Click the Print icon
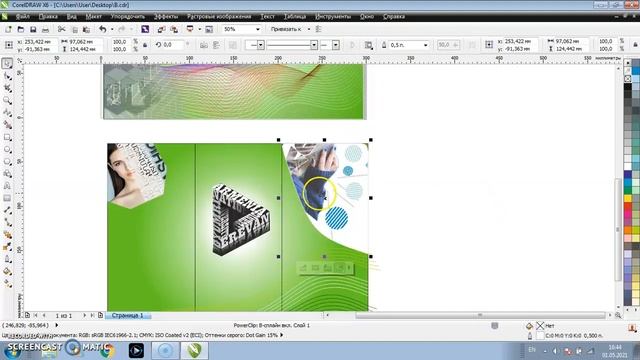 click(45, 29)
